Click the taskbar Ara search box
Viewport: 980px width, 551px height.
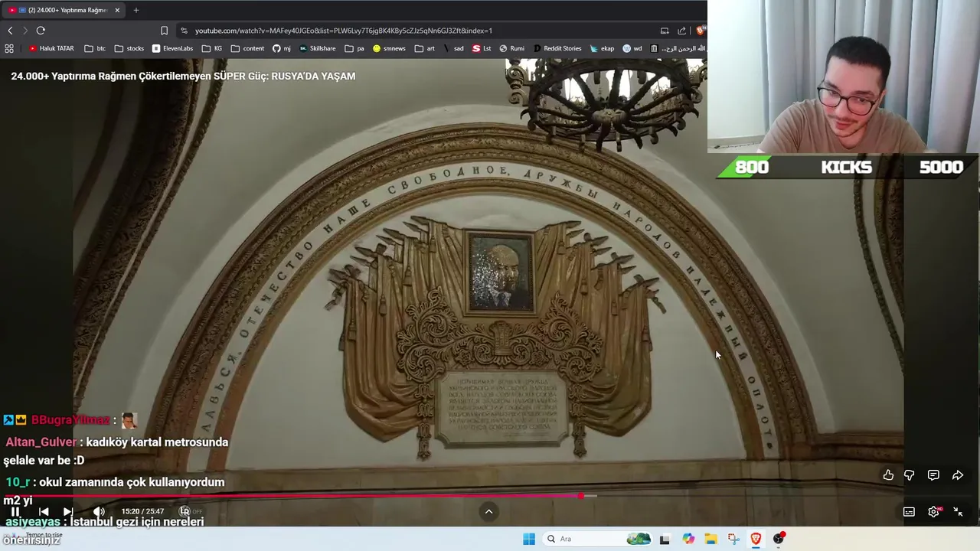597,539
